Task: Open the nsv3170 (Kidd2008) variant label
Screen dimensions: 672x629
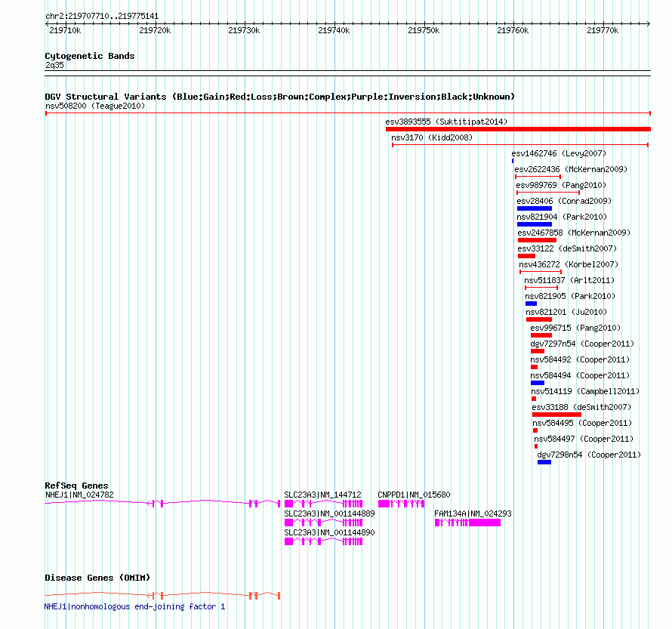Action: point(432,137)
